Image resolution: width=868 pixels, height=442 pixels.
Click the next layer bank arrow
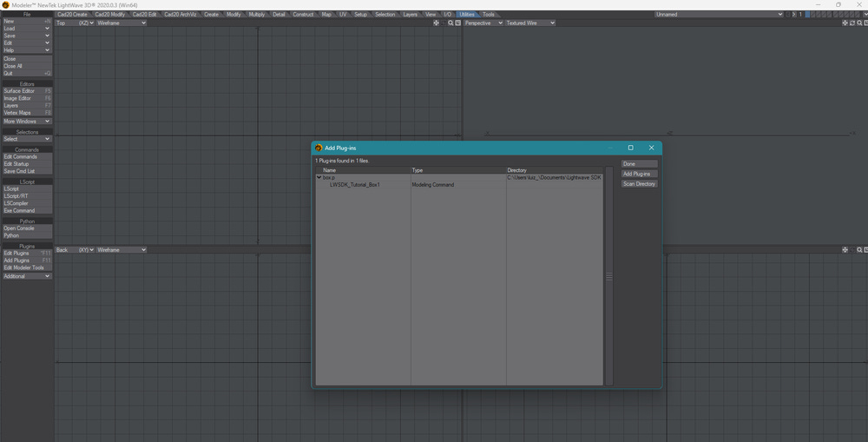(x=794, y=15)
